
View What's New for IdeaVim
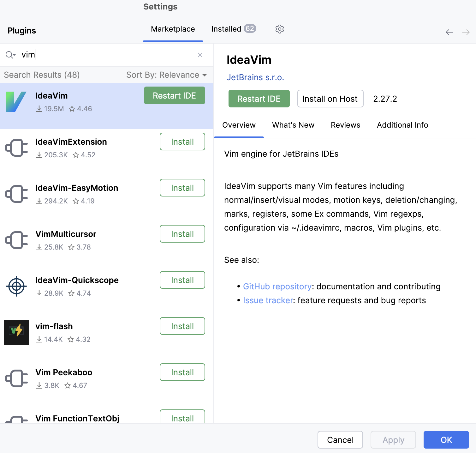[293, 125]
